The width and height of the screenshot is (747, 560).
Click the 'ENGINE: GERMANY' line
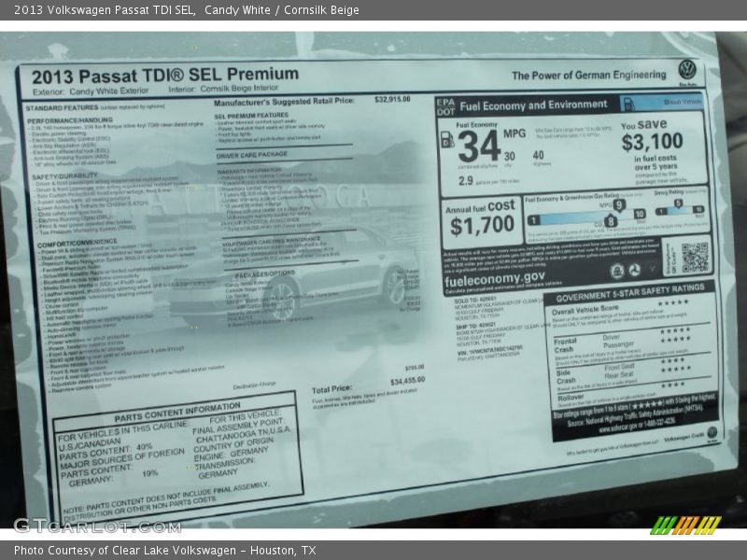click(232, 453)
